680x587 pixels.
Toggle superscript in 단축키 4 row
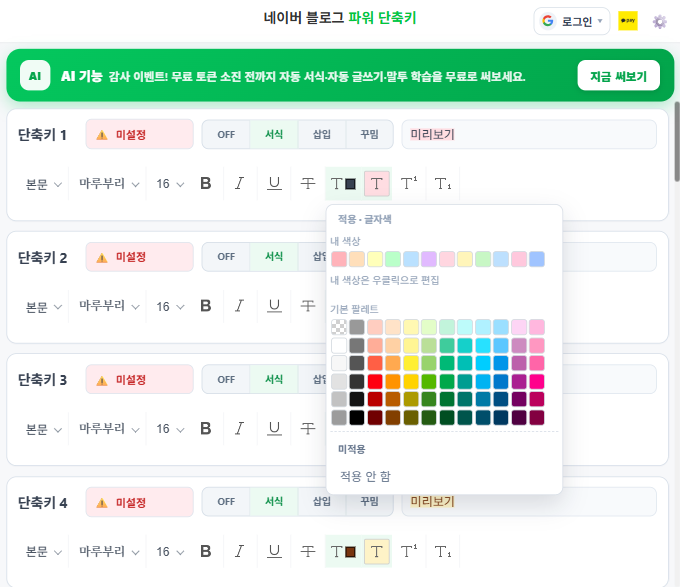click(x=409, y=551)
